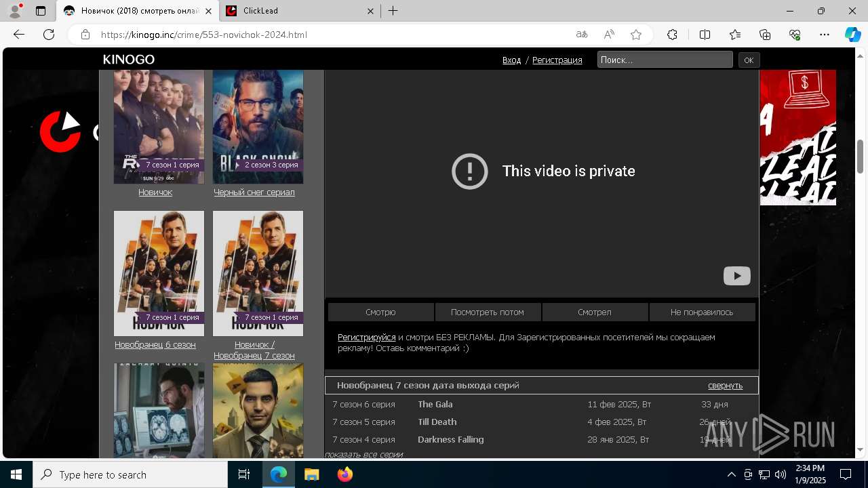
Task: Click the Посмотреть потом button
Action: pyautogui.click(x=488, y=312)
